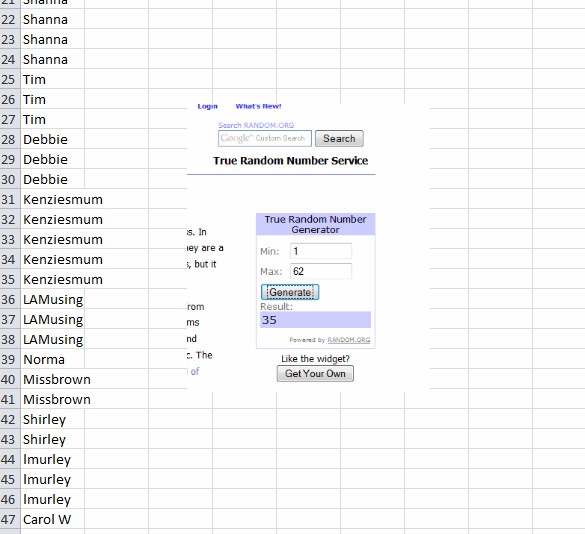Screen dimensions: 585x534
Task: Click the True Random Number Generator title
Action: [x=316, y=224]
